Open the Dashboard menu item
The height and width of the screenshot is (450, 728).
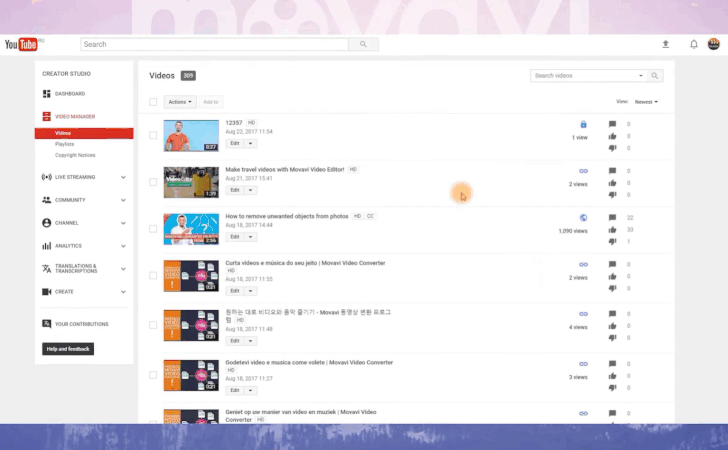(70, 94)
